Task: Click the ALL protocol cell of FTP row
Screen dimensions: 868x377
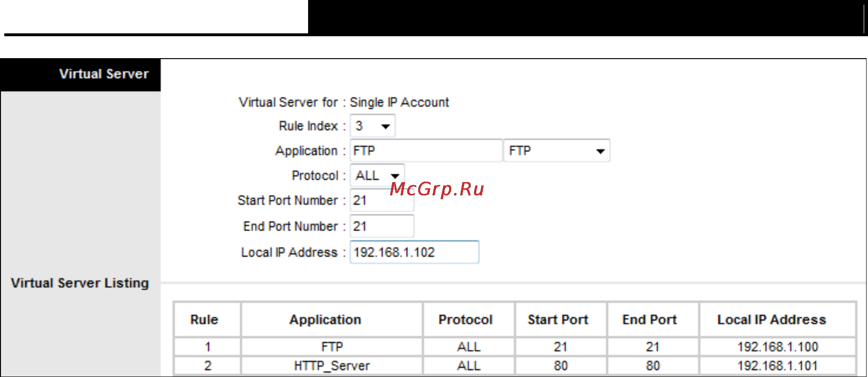Action: point(469,346)
